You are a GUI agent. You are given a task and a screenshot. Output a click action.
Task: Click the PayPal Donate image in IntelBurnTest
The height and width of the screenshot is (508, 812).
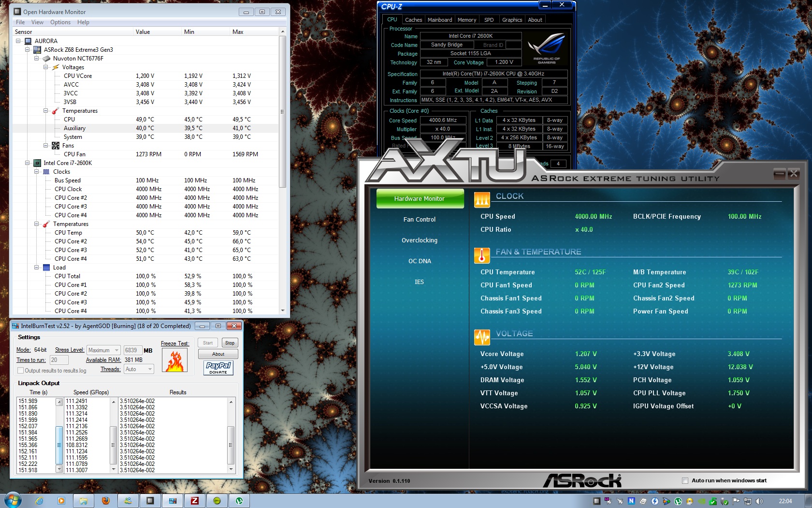[x=218, y=368]
